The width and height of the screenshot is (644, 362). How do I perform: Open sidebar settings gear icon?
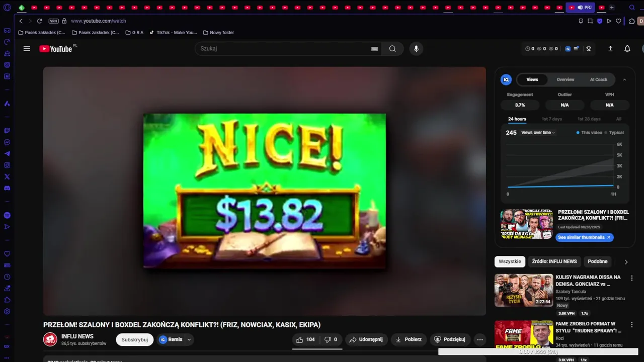pos(7,311)
